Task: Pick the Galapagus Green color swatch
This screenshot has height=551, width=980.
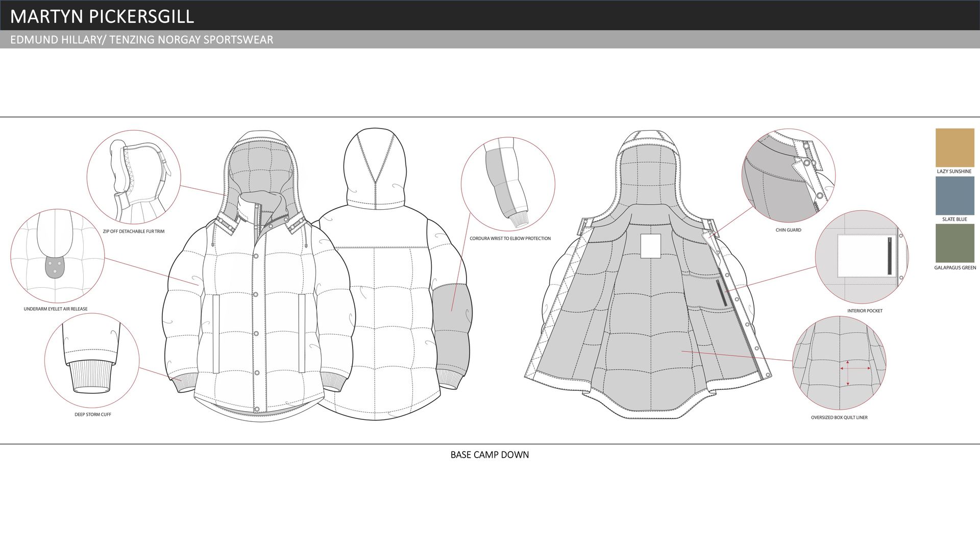Action: [x=954, y=243]
